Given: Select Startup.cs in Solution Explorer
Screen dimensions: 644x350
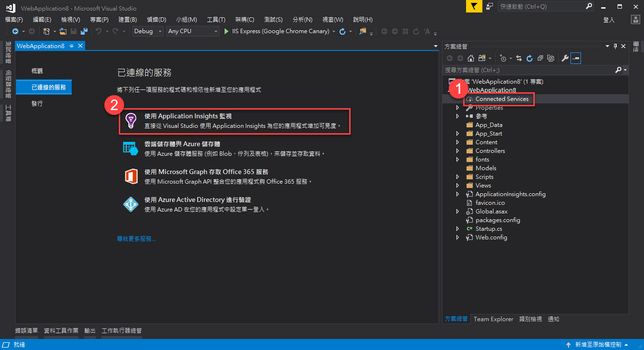Looking at the screenshot, I should pos(489,229).
